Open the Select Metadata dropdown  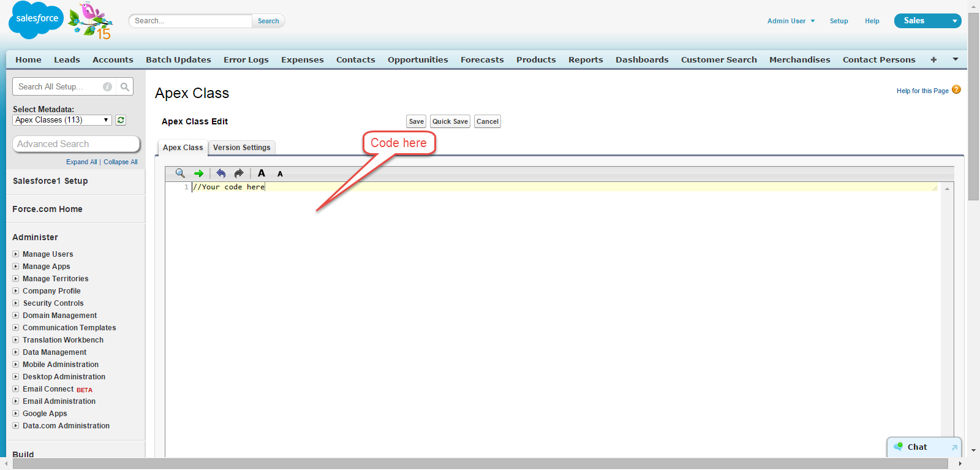point(62,120)
